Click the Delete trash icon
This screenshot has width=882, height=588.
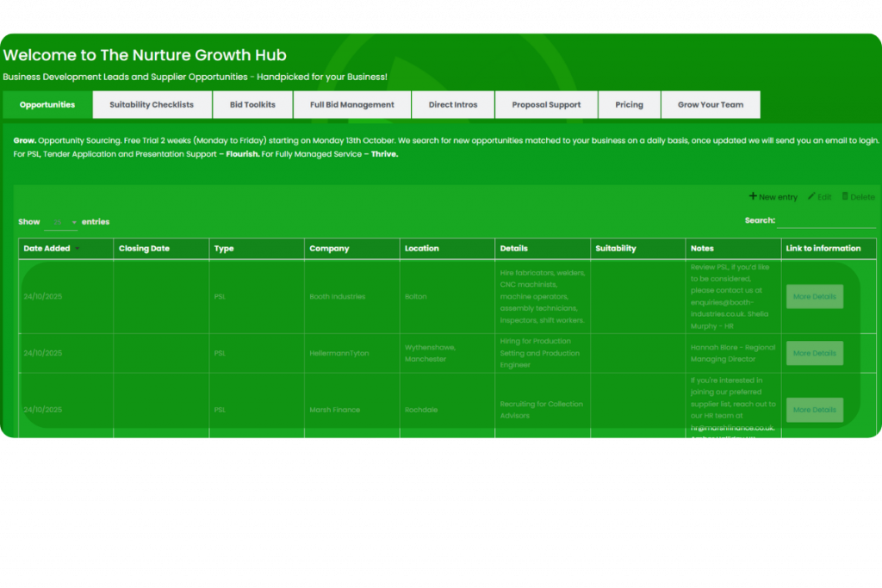[845, 196]
